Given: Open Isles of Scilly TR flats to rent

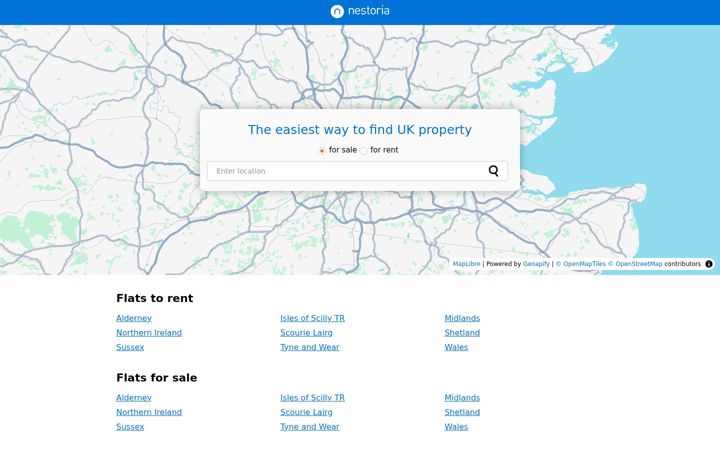Looking at the screenshot, I should 312,318.
